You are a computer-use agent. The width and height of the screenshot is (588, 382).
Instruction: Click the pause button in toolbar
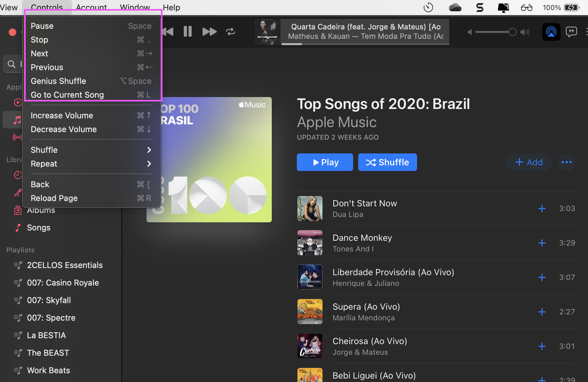pos(188,32)
